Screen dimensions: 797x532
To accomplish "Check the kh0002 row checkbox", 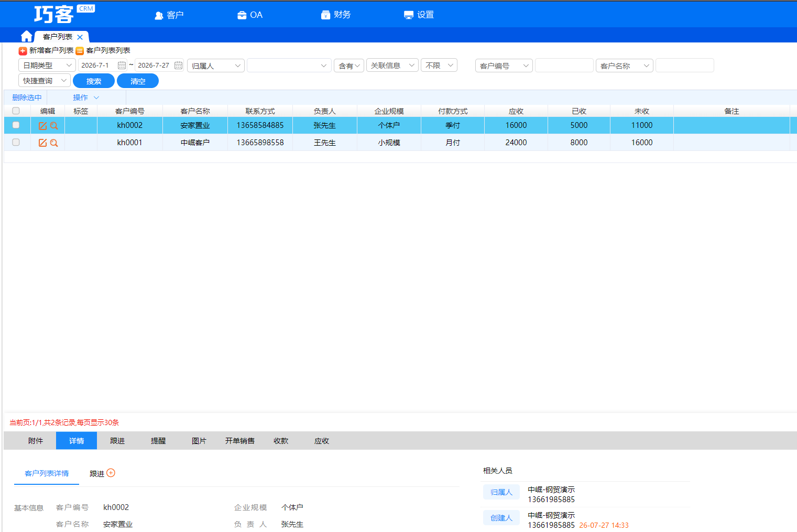I will coord(16,125).
